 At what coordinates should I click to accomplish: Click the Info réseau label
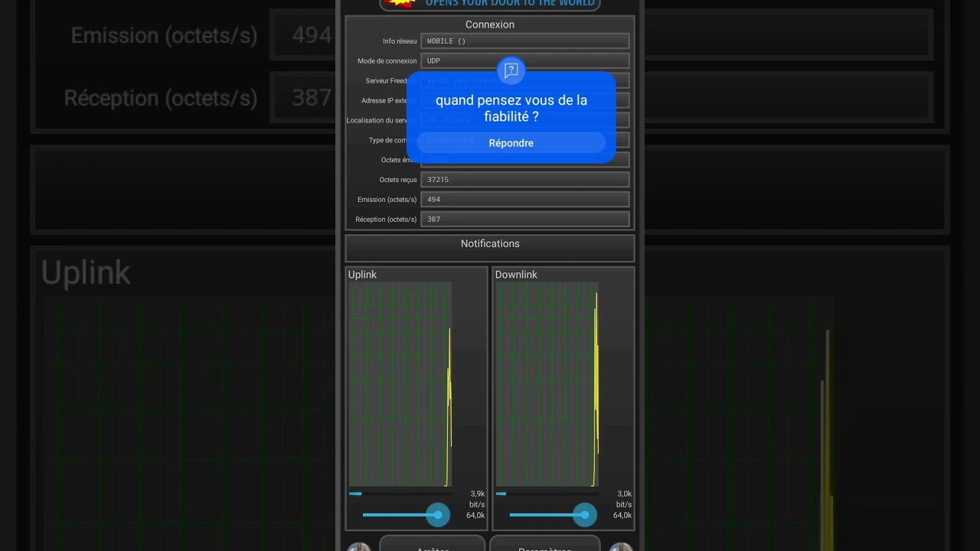click(x=400, y=41)
